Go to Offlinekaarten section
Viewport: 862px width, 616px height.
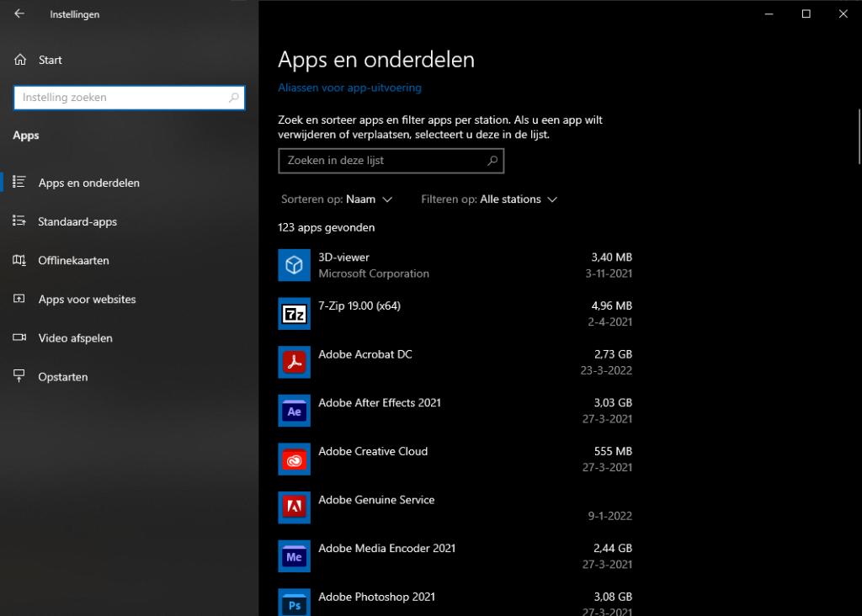coord(74,261)
